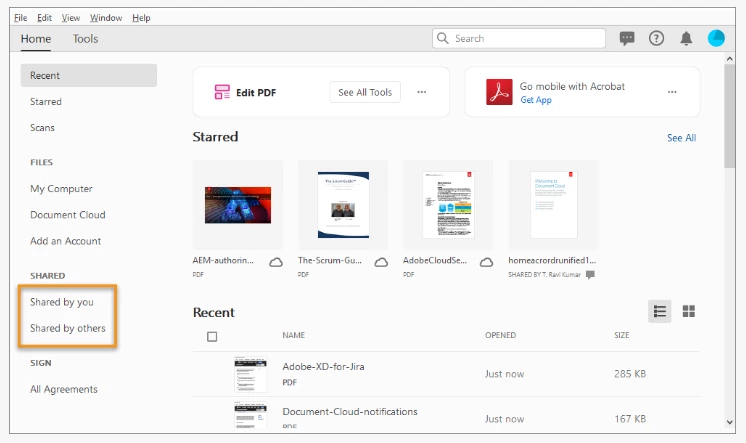The width and height of the screenshot is (746, 443).
Task: Switch to the Home tab
Action: coord(36,39)
